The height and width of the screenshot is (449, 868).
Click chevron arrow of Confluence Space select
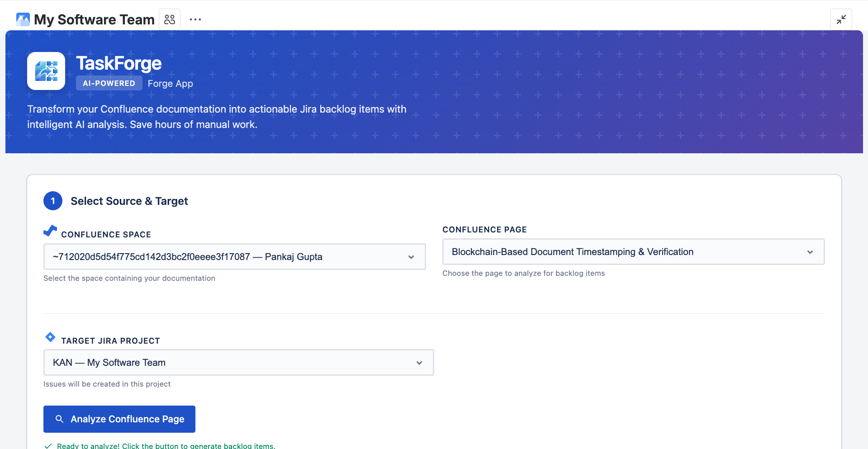pyautogui.click(x=411, y=257)
